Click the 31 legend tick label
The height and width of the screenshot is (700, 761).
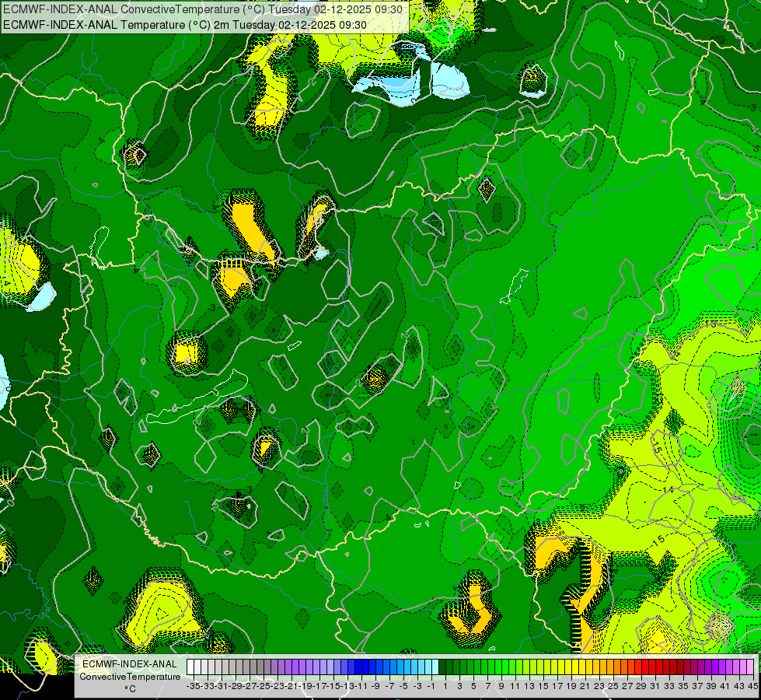pos(655,687)
